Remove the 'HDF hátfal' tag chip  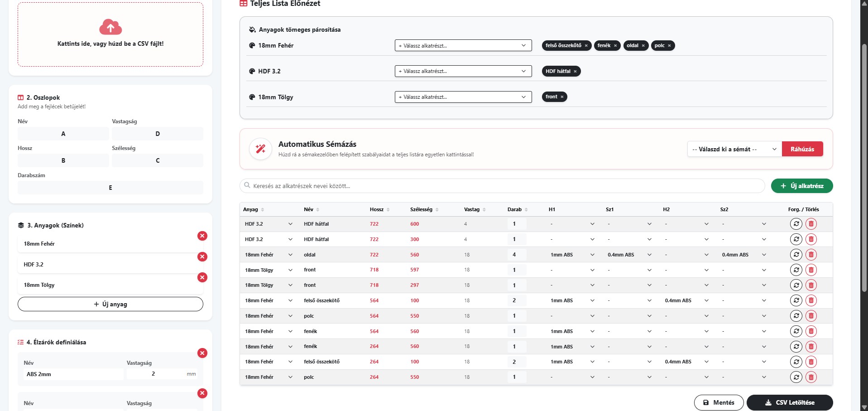point(575,72)
